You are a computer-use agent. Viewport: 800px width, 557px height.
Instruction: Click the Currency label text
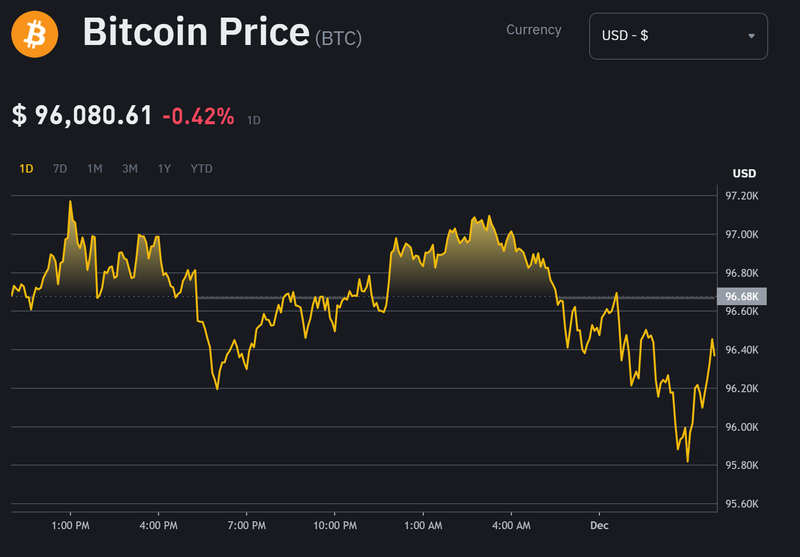533,30
